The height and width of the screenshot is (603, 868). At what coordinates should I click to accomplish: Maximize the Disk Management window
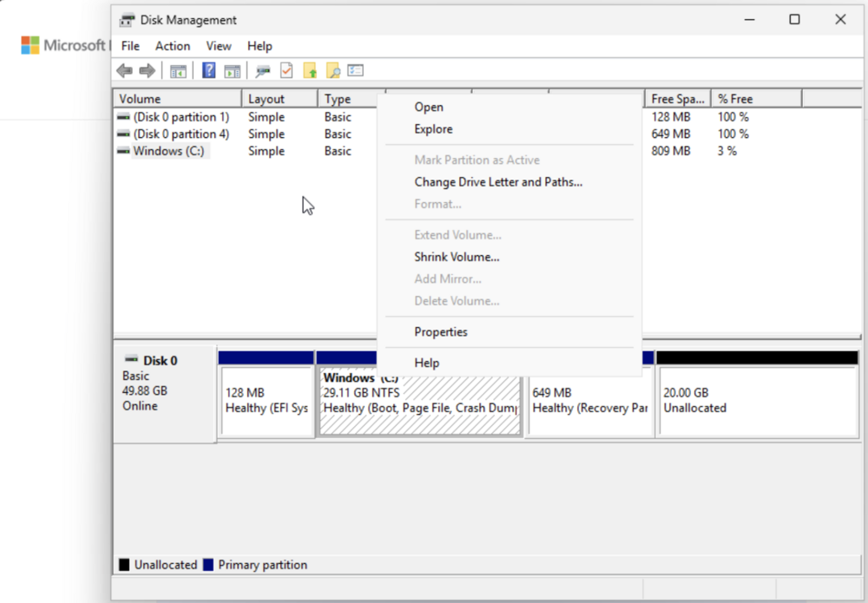pos(794,19)
